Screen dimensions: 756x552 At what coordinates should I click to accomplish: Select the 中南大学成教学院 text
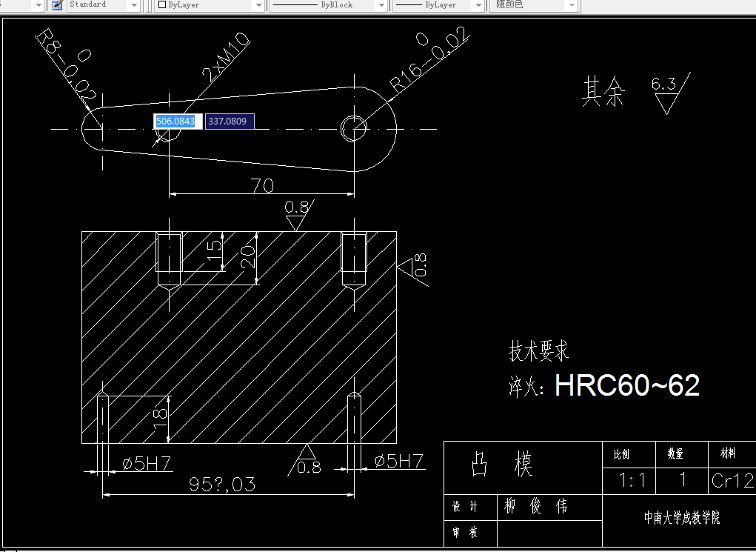click(682, 518)
